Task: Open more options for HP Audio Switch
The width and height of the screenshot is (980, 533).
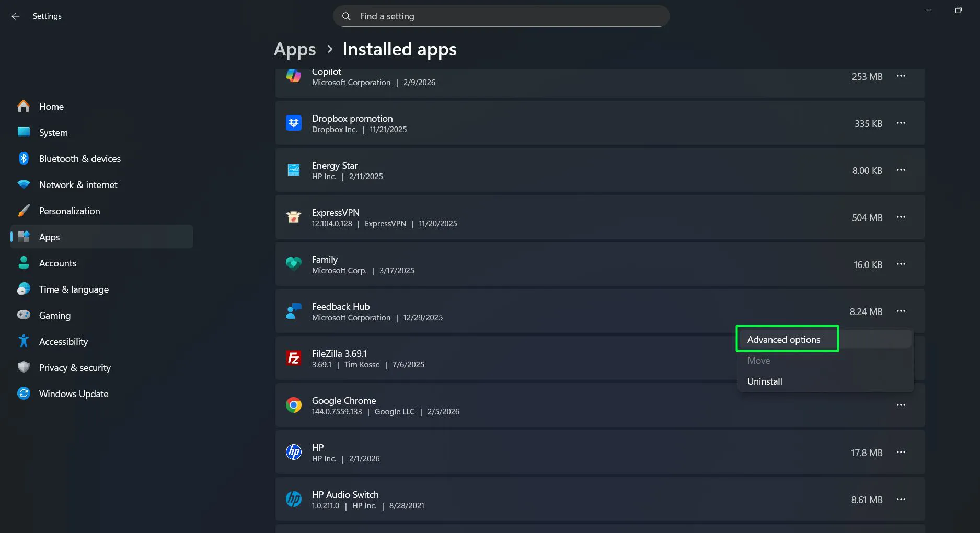Action: click(901, 500)
